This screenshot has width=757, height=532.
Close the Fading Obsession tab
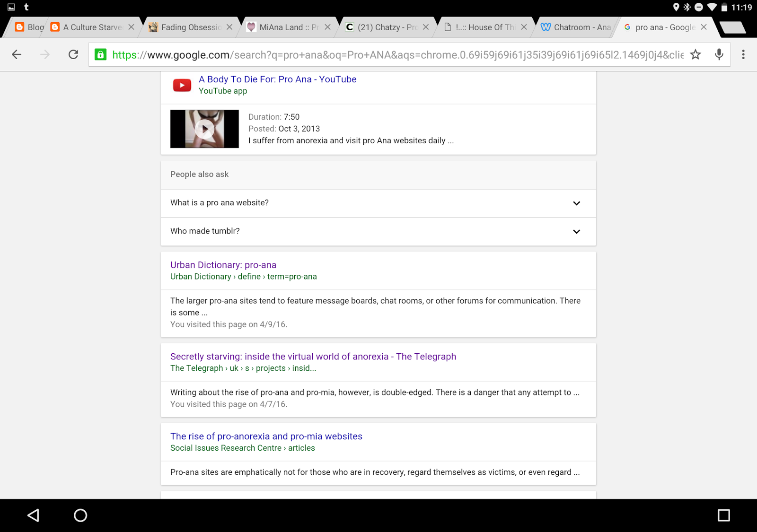click(x=229, y=27)
